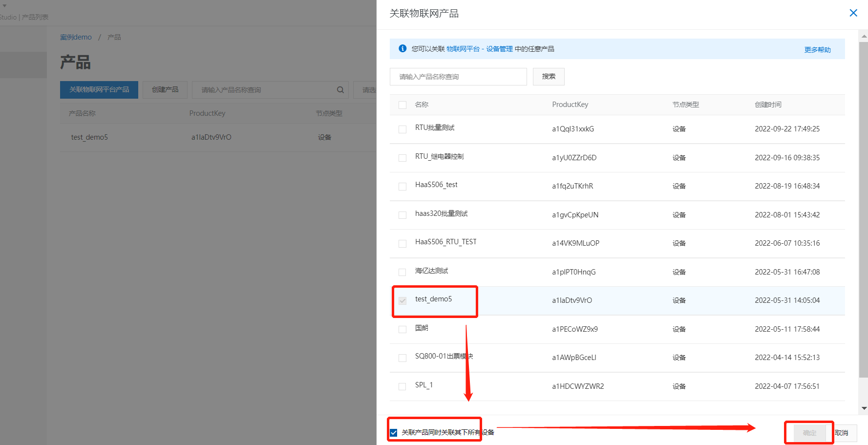Click 关联物联网平台产品 button in background page
This screenshot has width=868, height=445.
point(99,90)
